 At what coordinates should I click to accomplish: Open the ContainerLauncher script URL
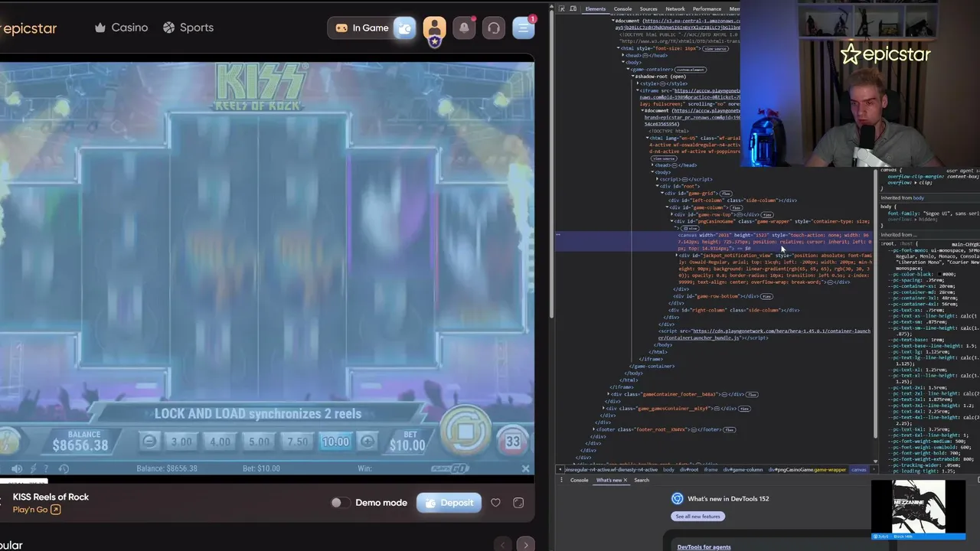tap(764, 334)
